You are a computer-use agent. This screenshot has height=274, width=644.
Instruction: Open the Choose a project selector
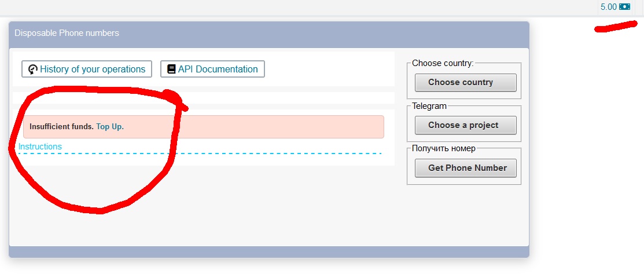[465, 125]
